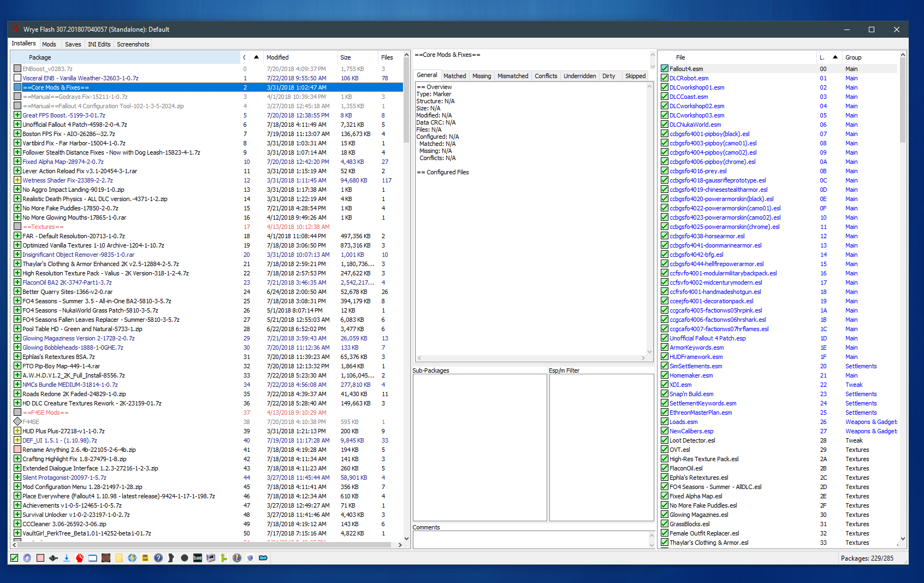The image size is (924, 583).
Task: Click the pink square status bar icon
Action: coord(40,558)
